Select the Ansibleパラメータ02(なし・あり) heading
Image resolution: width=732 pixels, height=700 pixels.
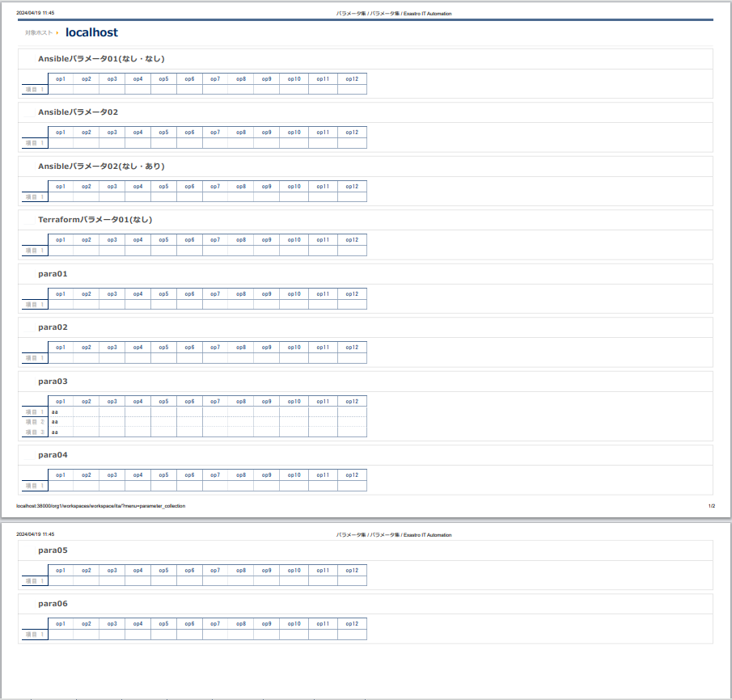pos(101,167)
